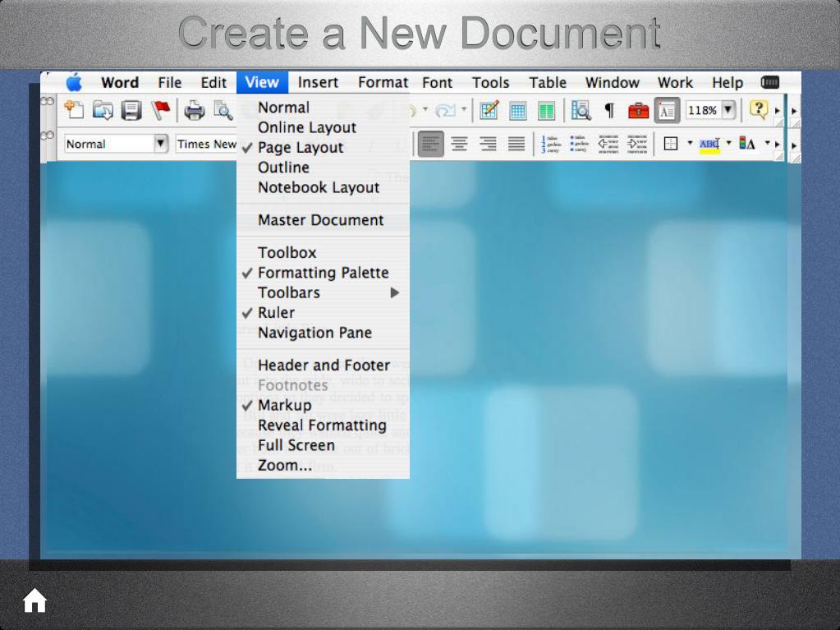Click the Insert Table grid icon
The width and height of the screenshot is (840, 630).
click(x=517, y=111)
